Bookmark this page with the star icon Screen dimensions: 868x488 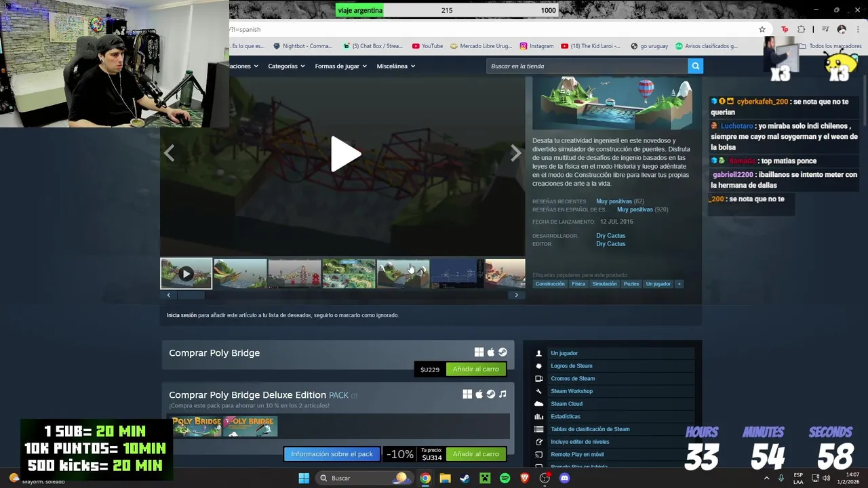click(x=762, y=29)
